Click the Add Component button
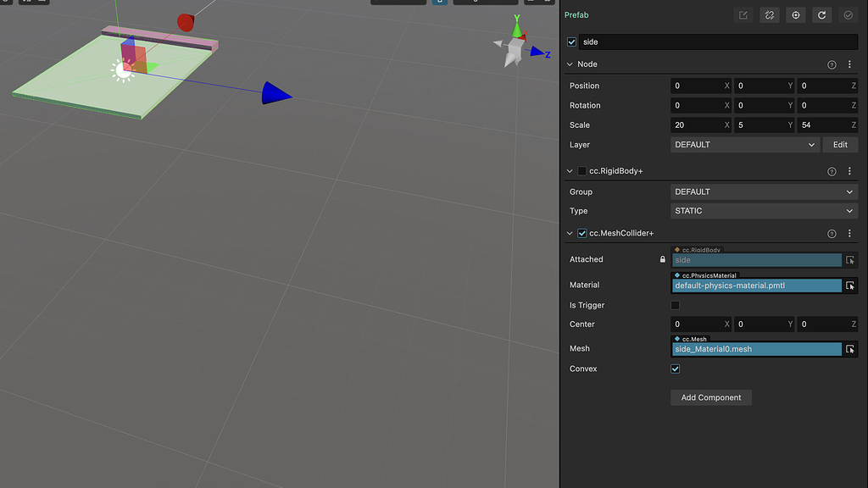The height and width of the screenshot is (488, 868). click(710, 397)
